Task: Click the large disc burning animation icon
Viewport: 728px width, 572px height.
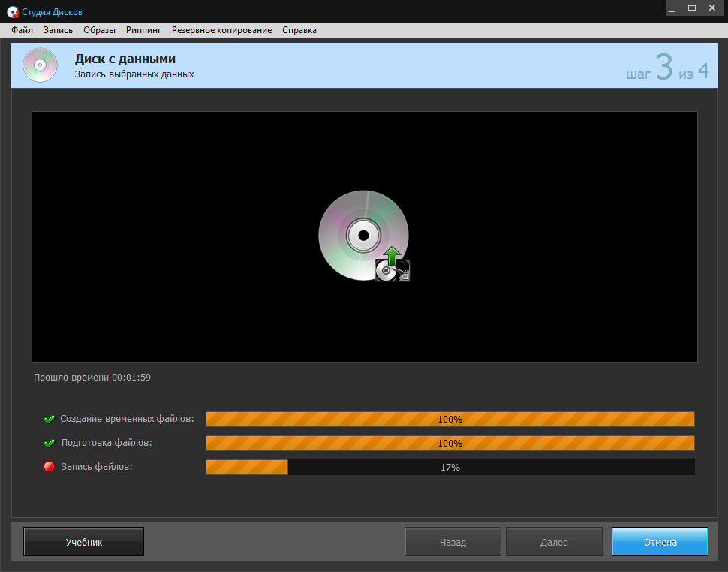Action: point(364,236)
